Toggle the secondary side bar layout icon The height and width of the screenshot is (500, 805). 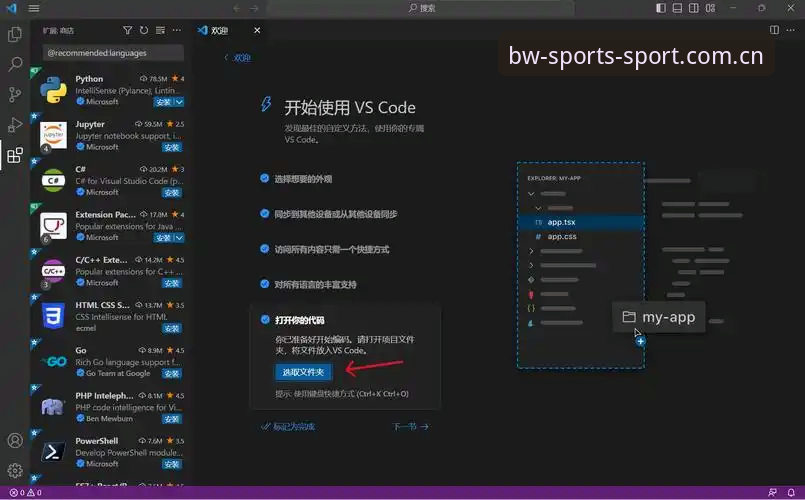click(x=694, y=8)
